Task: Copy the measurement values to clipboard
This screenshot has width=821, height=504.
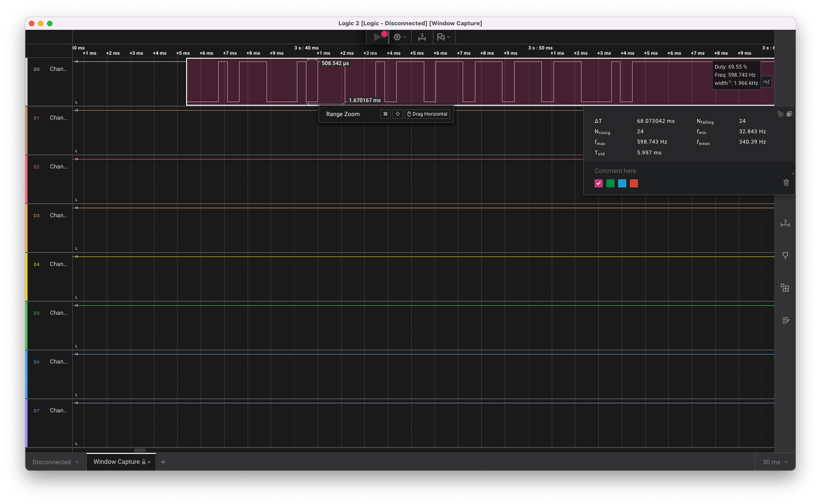Action: [x=789, y=114]
